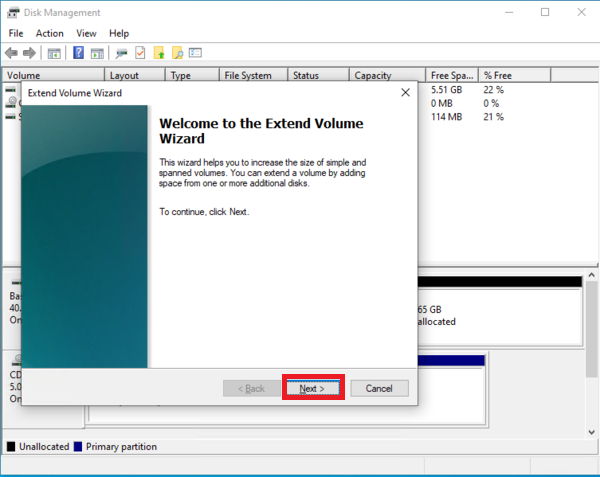Click the Forward arrow in the toolbar
This screenshot has height=477, width=600.
(30, 53)
